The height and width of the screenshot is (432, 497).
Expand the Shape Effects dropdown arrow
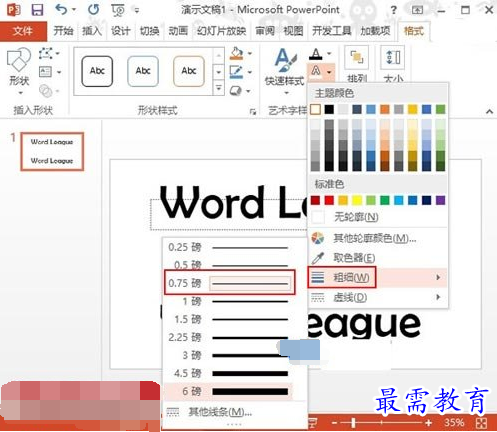[x=249, y=91]
